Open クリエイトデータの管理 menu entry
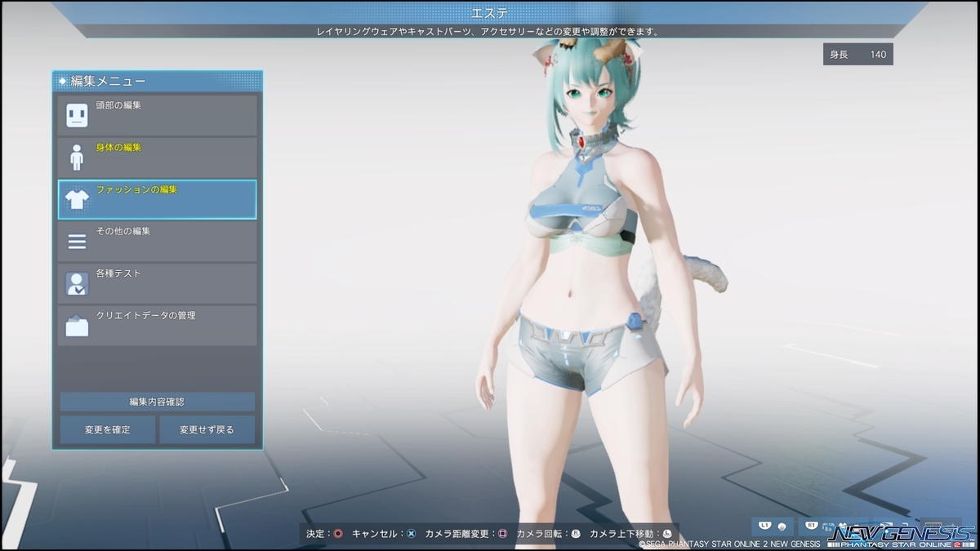The width and height of the screenshot is (980, 551). [x=158, y=326]
